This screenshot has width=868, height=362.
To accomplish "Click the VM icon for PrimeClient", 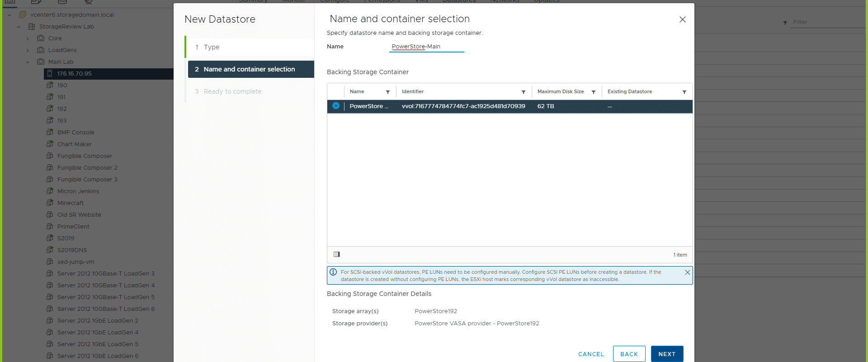I will [50, 226].
